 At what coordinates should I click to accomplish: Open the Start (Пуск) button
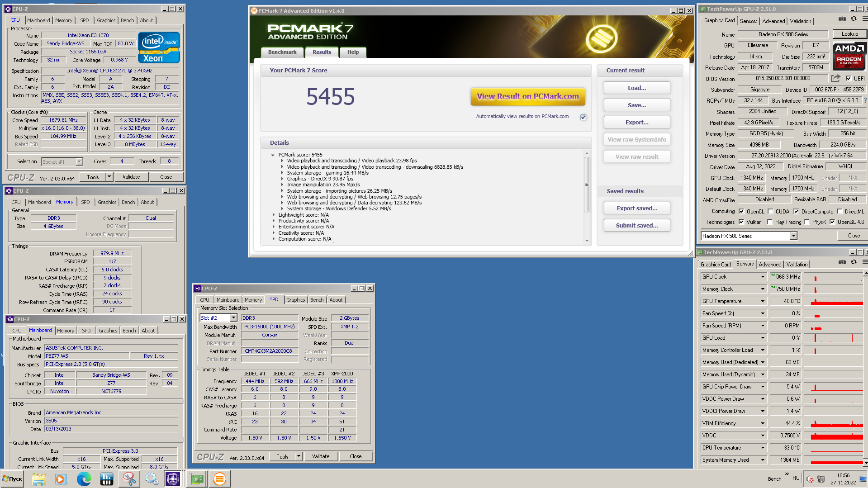13,479
